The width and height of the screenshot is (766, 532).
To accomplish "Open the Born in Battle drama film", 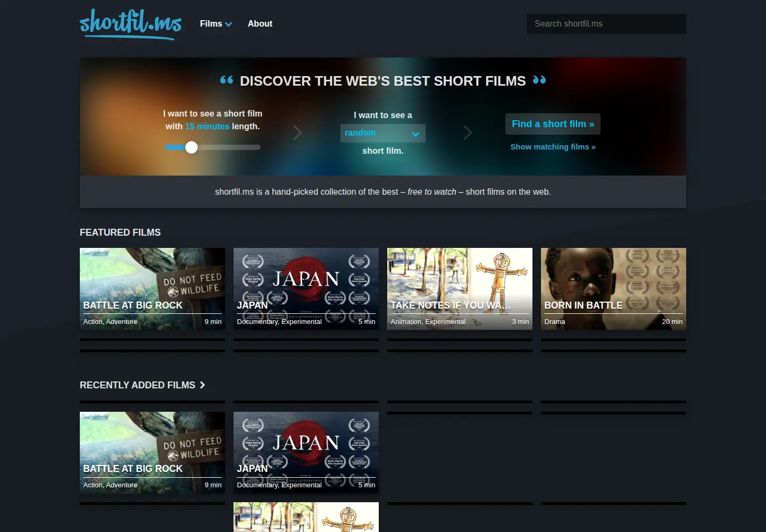I will pos(613,289).
